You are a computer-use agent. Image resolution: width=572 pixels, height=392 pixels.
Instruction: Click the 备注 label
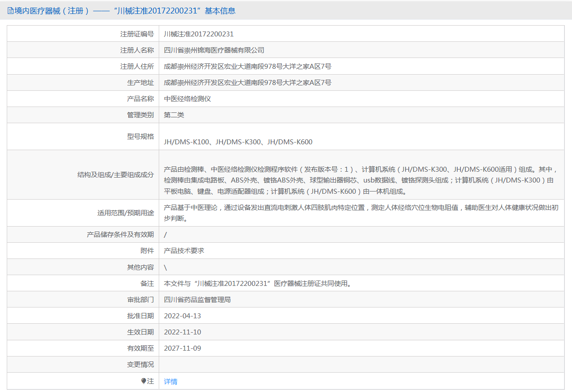pos(147,283)
